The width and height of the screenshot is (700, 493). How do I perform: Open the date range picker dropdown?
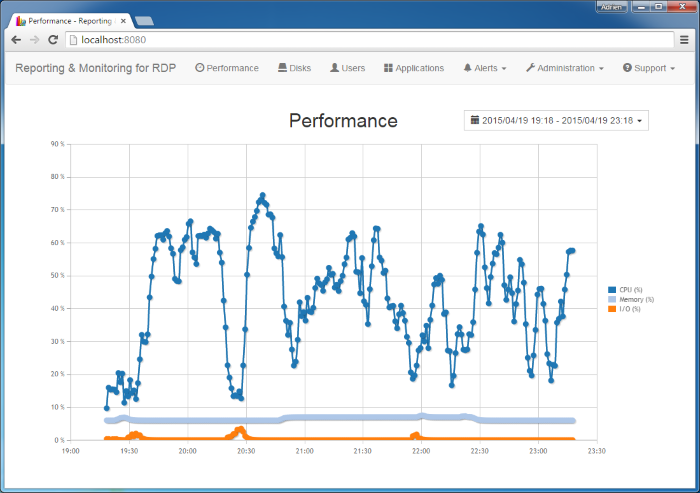tap(557, 121)
